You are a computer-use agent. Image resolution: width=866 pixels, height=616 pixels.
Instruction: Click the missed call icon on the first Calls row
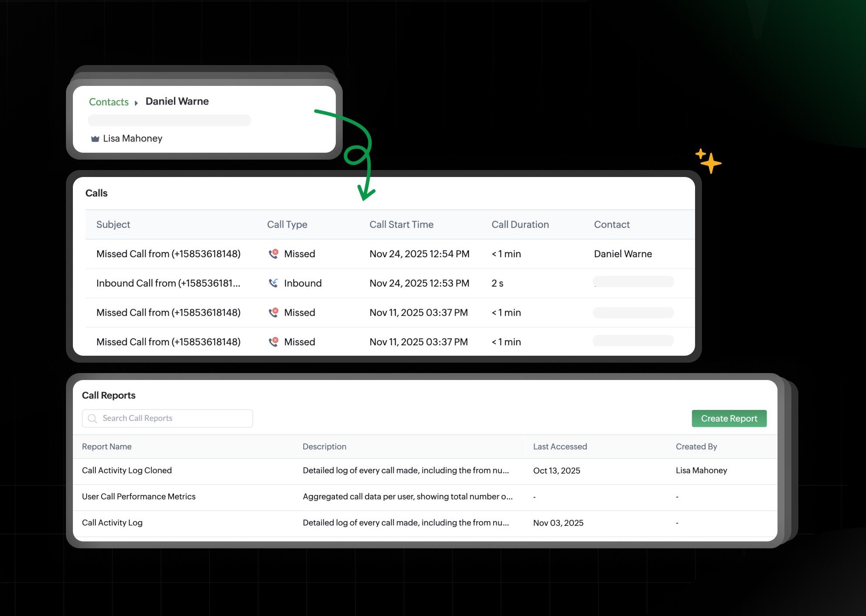click(273, 254)
